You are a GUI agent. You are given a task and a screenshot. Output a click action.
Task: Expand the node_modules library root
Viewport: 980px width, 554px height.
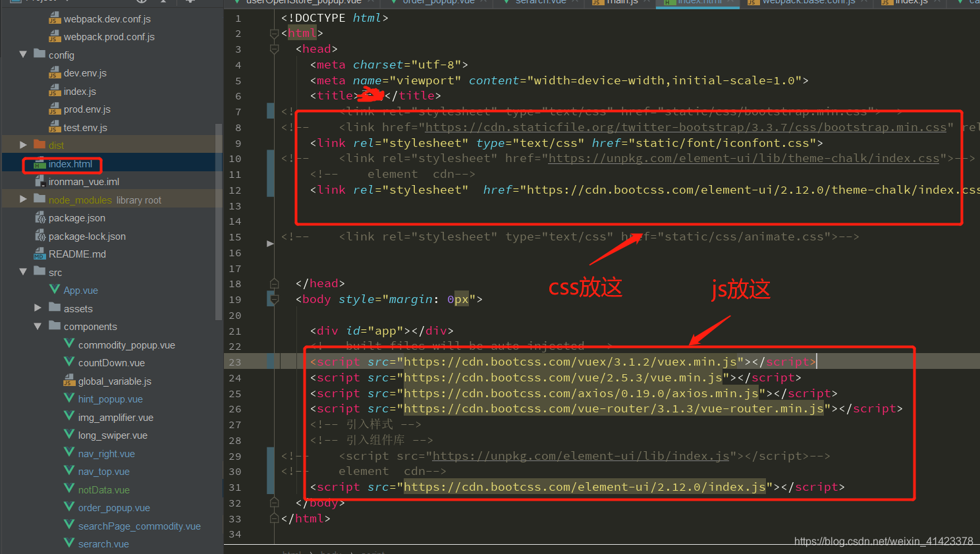tap(23, 199)
